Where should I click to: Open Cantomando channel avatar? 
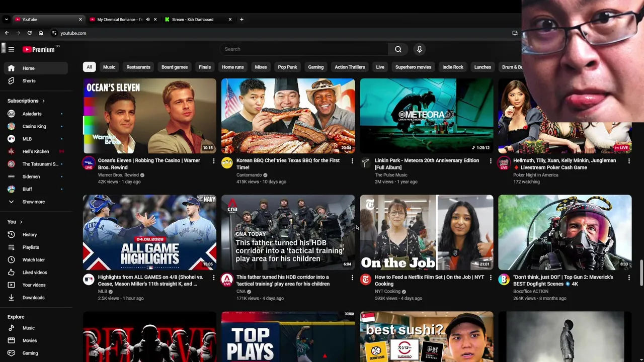pos(227,163)
